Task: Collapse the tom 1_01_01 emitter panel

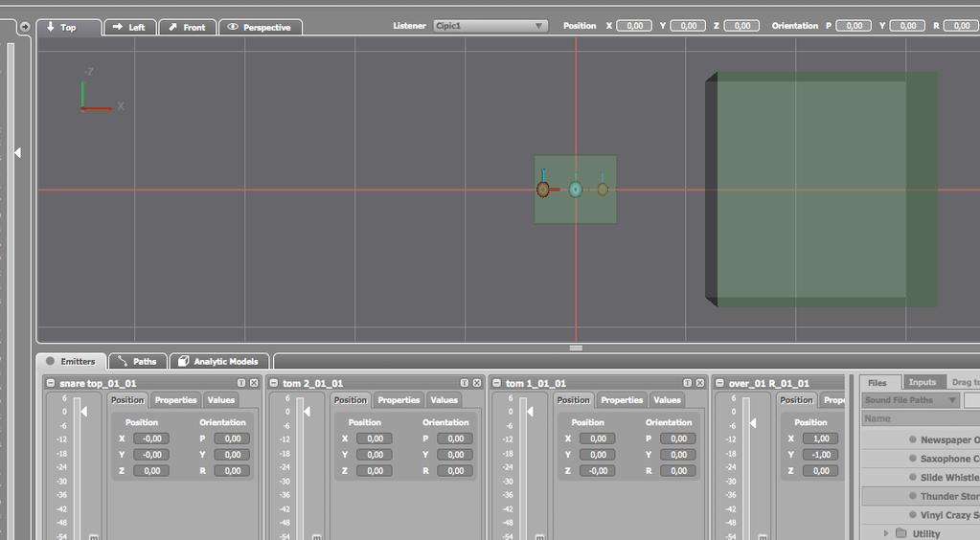Action: pyautogui.click(x=497, y=383)
